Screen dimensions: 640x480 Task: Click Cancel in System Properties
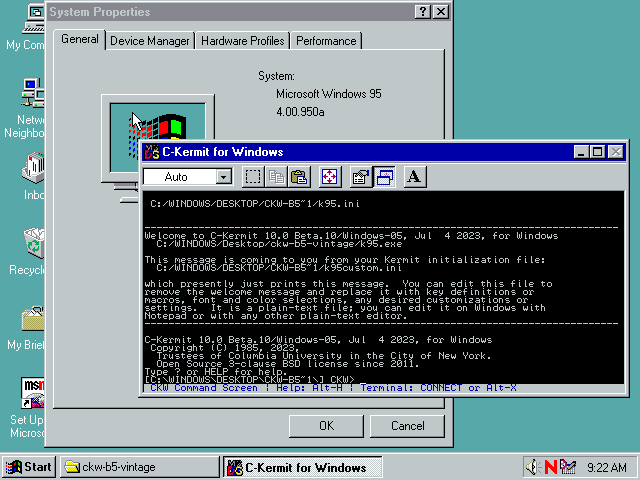(x=407, y=426)
